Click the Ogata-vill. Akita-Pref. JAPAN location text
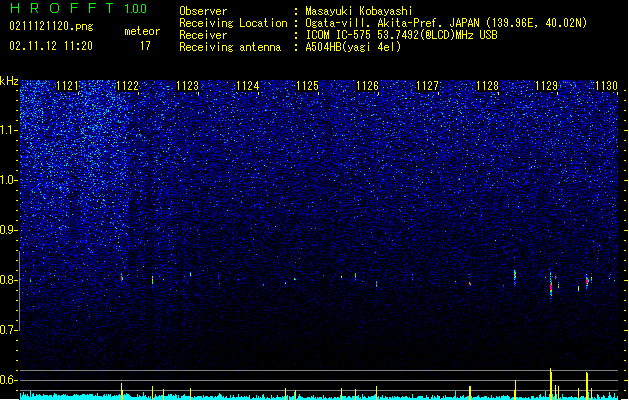629x400 pixels. click(446, 23)
